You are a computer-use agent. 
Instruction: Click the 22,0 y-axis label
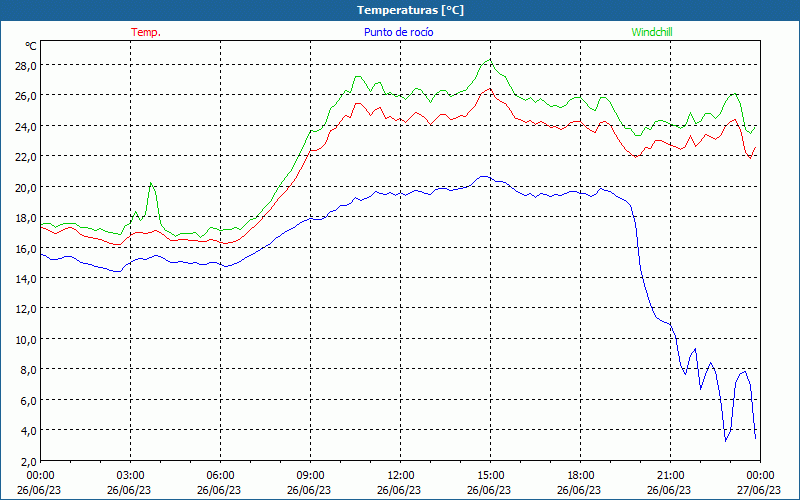[26, 157]
